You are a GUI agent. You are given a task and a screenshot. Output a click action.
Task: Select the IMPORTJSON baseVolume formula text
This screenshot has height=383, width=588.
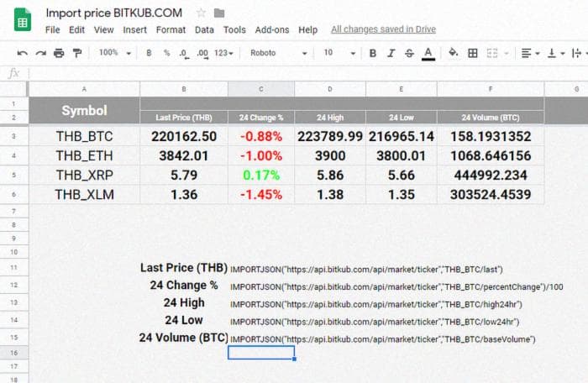[382, 339]
